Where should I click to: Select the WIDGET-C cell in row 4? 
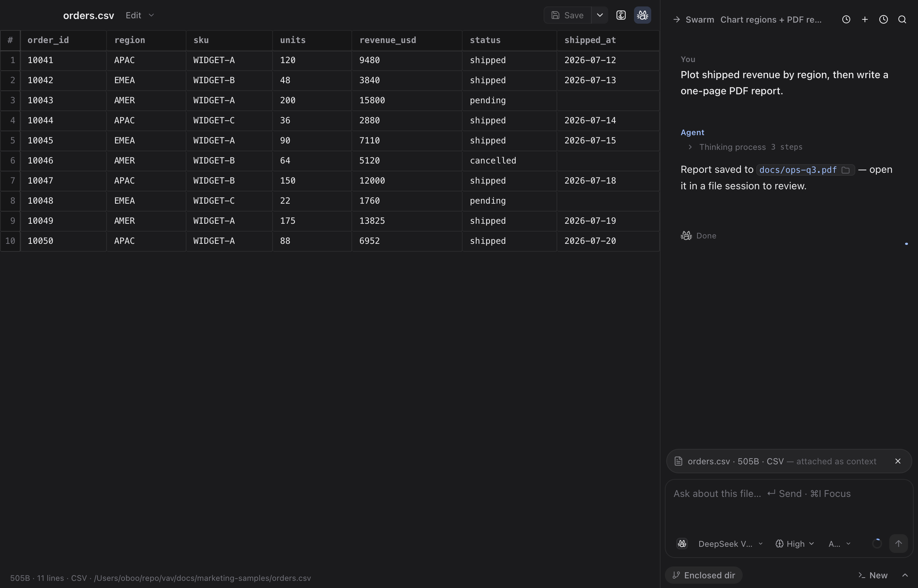point(229,121)
